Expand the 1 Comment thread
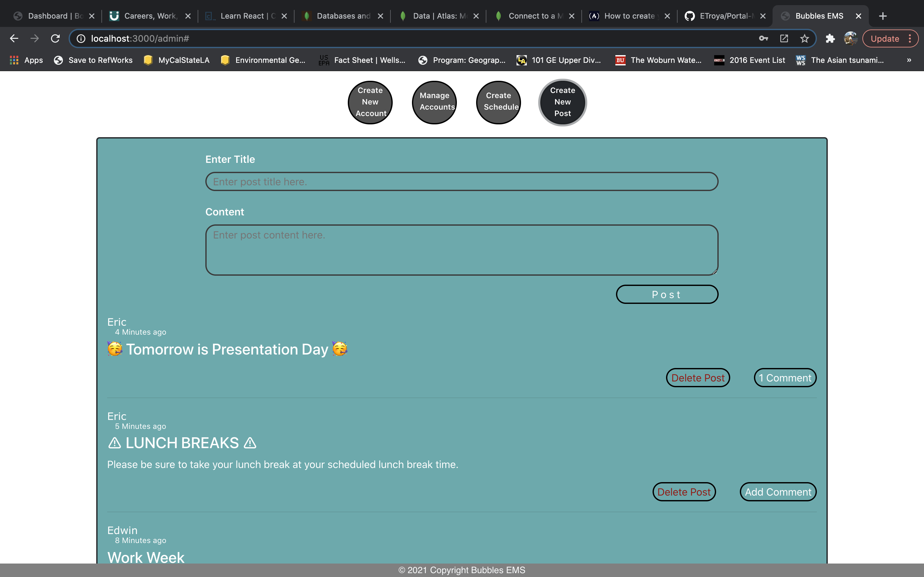This screenshot has height=577, width=924. [x=785, y=378]
